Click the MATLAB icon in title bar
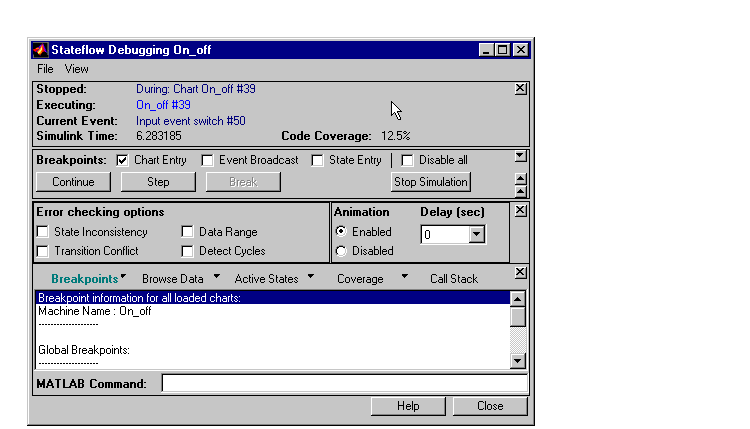This screenshot has width=750, height=429. [40, 49]
